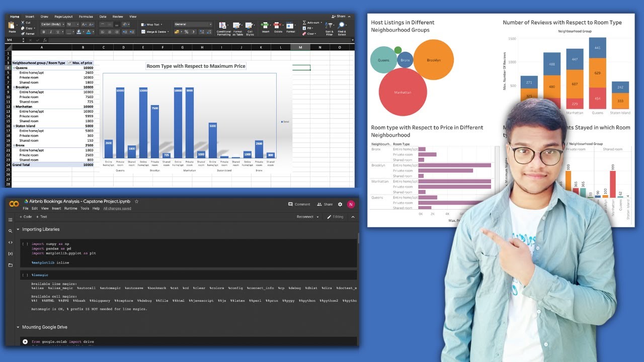Open the font color swatch in Excel
The image size is (644, 362).
89,32
